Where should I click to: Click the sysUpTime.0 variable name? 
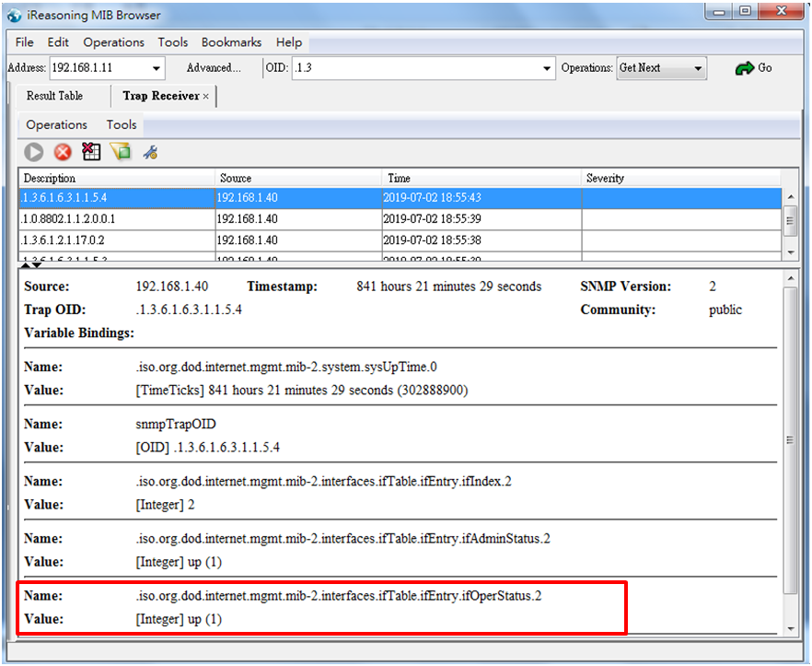(286, 367)
